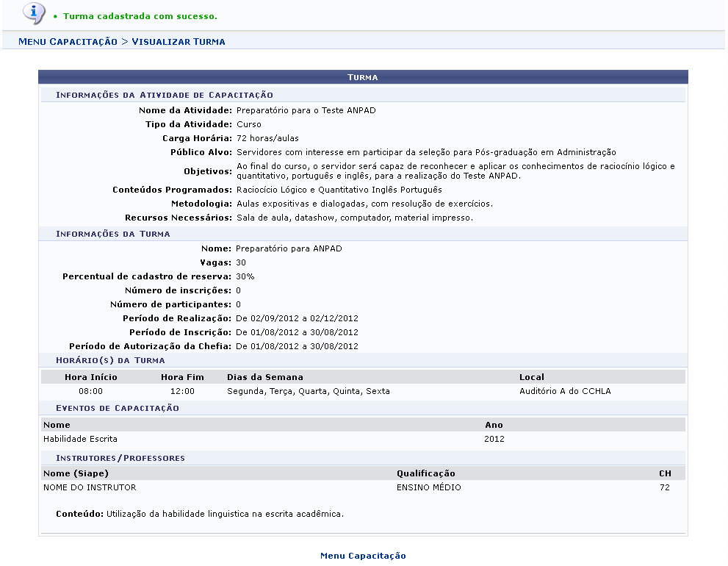Viewport: 728px width, 566px height.
Task: Open Menu Capacitação in the breadcrumb
Action: pos(68,42)
